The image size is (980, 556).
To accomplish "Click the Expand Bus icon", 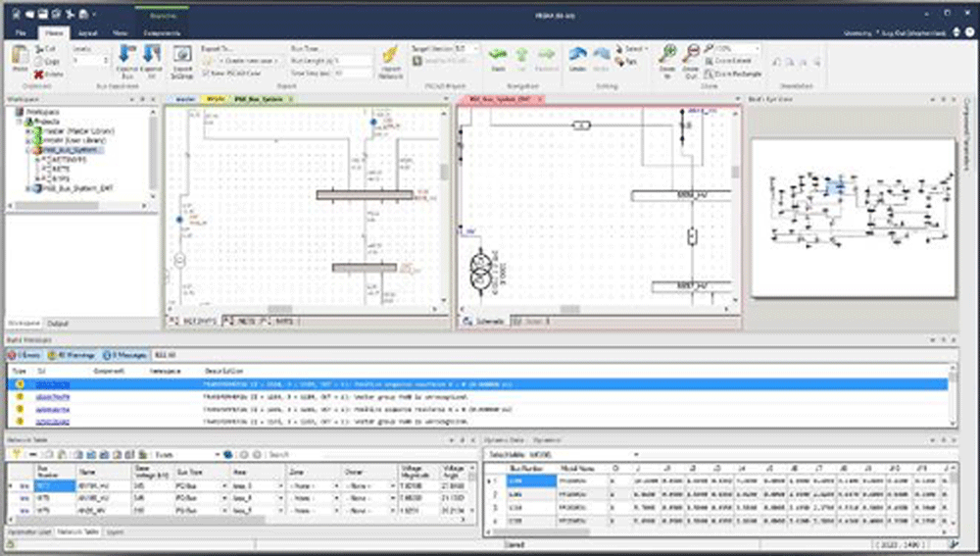I will coord(126,57).
